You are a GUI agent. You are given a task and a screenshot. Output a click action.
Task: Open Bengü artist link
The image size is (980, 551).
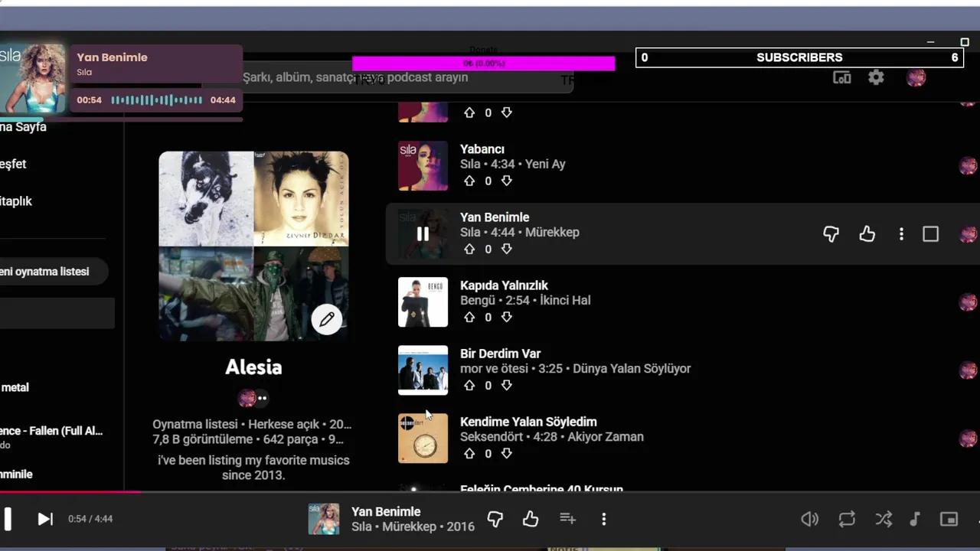tap(478, 300)
